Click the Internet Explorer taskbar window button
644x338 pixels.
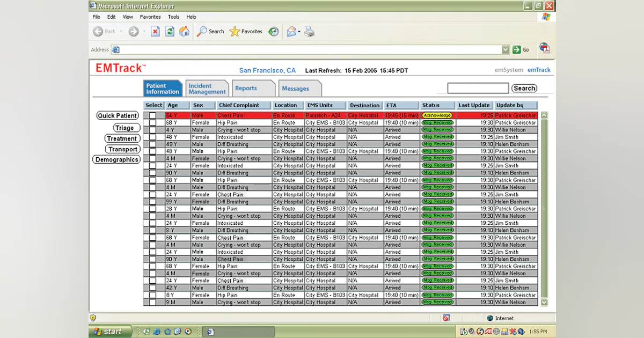[x=239, y=332]
